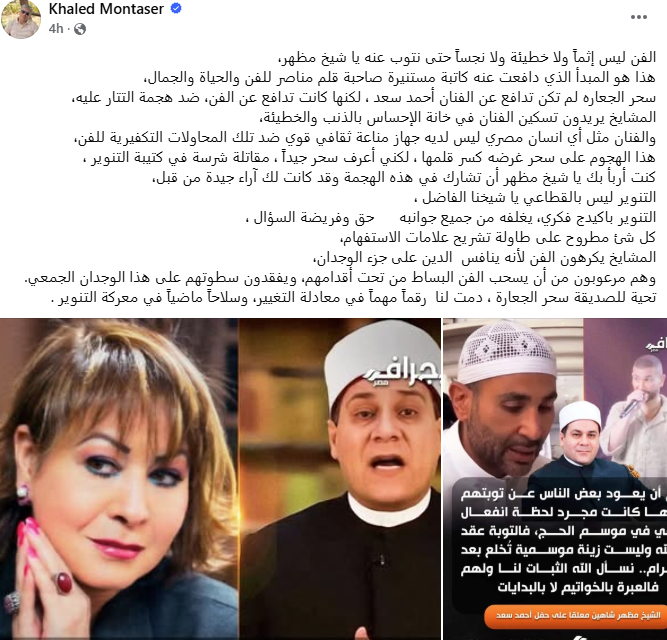View the photo of the blonde woman
Viewport: 667px width, 640px height.
click(x=119, y=479)
